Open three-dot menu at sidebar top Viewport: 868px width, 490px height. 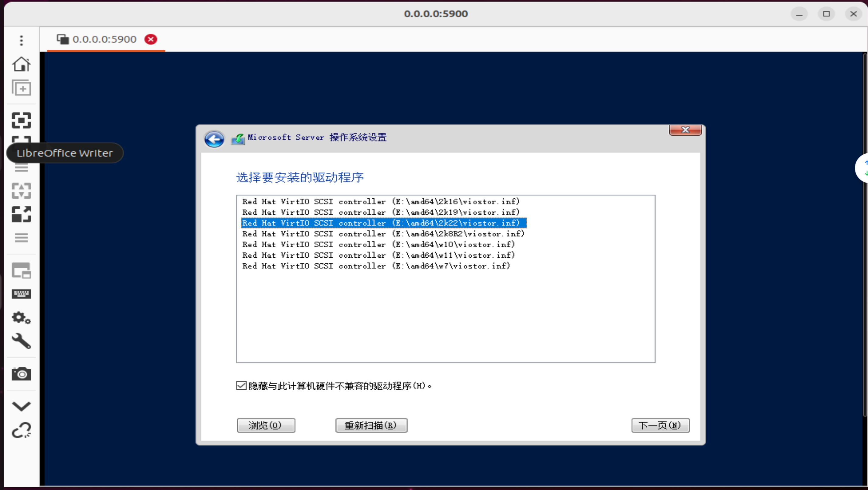click(21, 40)
